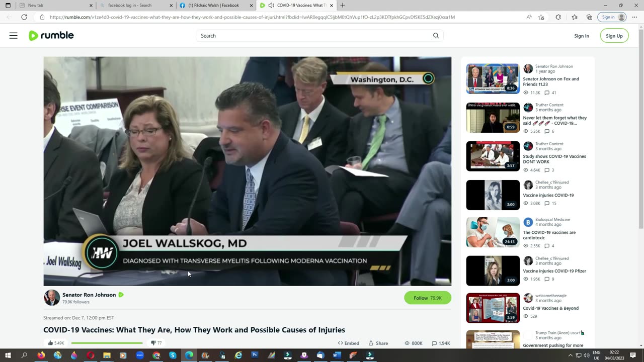This screenshot has height=362, width=644.
Task: Open File Explorer from the taskbar
Action: [x=107, y=355]
